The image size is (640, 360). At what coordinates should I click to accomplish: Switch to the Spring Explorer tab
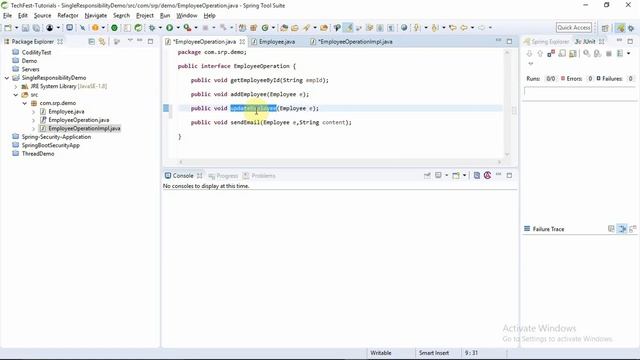pyautogui.click(x=546, y=42)
